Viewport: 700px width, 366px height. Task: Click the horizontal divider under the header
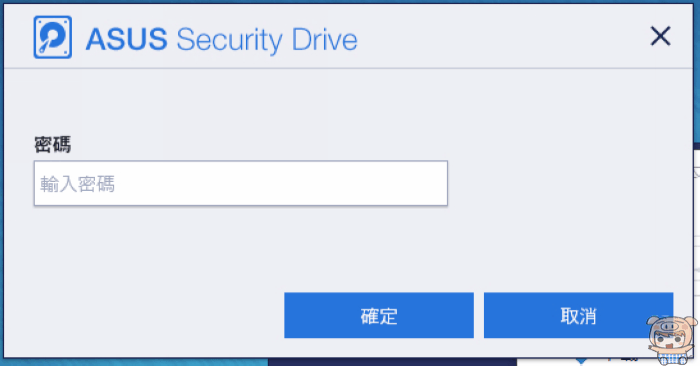click(x=348, y=68)
